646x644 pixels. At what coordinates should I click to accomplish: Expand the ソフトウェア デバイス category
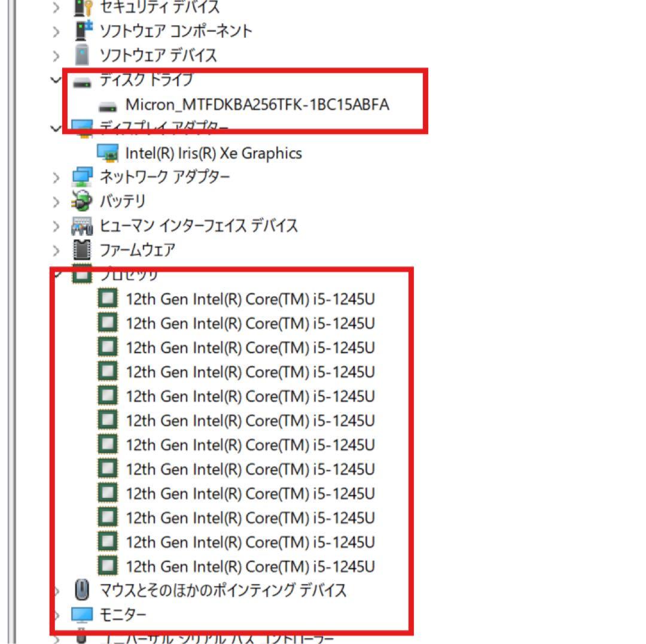(55, 55)
